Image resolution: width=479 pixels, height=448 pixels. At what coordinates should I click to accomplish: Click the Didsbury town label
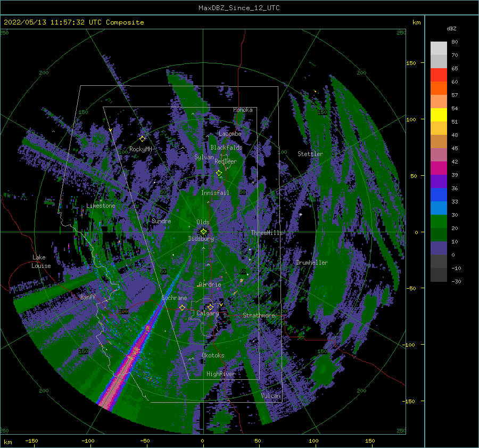pyautogui.click(x=201, y=239)
